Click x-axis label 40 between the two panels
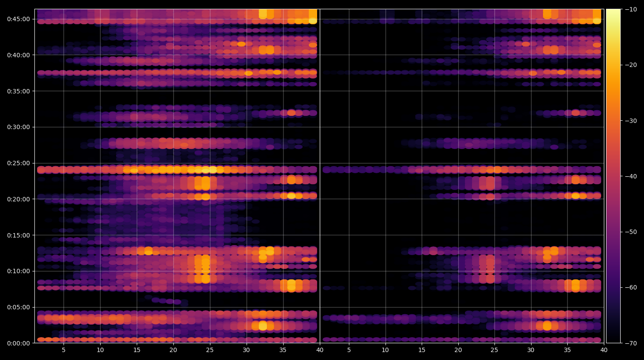The image size is (644, 360). point(320,350)
